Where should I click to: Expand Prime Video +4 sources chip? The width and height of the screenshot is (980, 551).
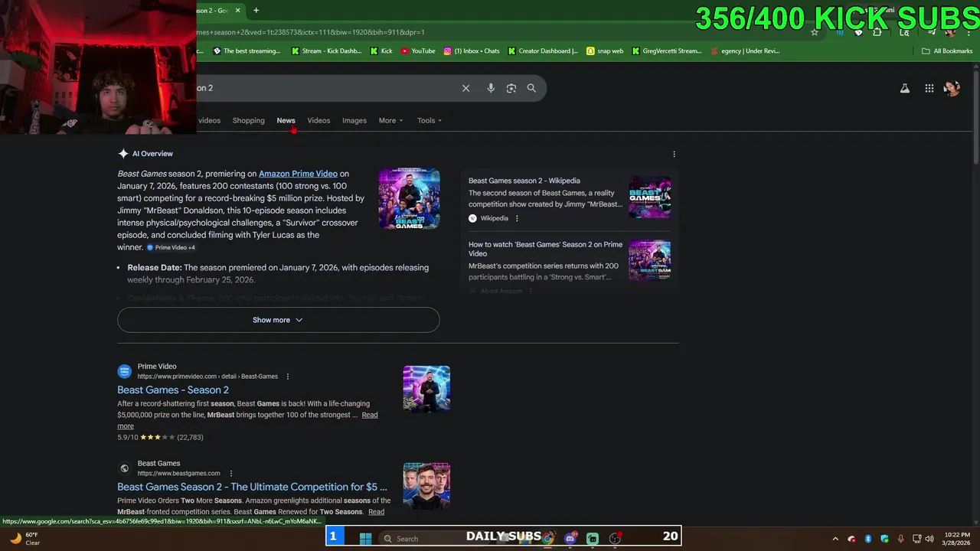(171, 248)
